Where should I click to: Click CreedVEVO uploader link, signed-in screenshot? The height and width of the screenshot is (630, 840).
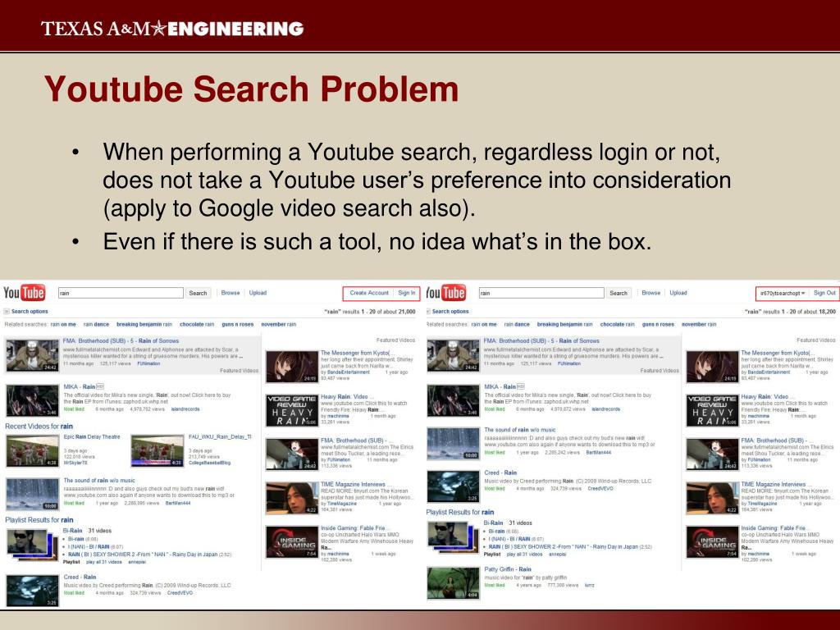click(600, 489)
